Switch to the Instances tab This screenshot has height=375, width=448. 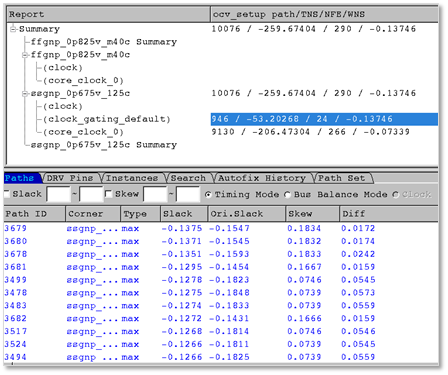point(132,178)
